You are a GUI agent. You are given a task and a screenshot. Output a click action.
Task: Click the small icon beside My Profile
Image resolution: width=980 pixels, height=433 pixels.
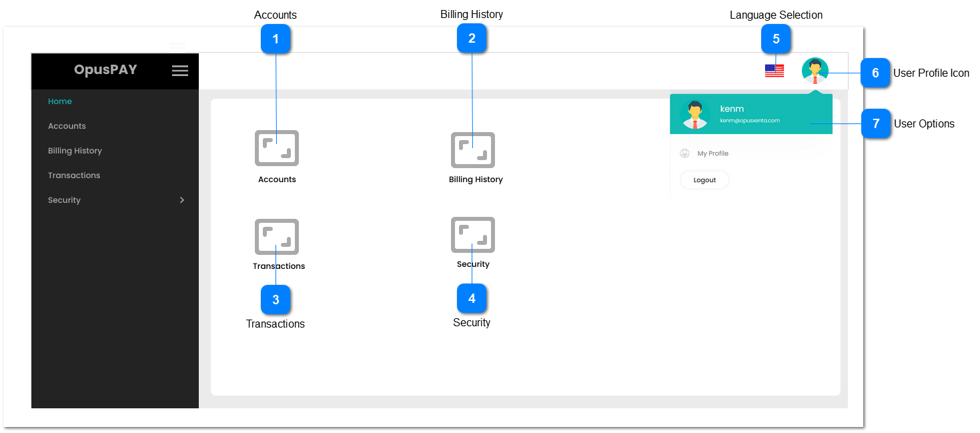coord(684,153)
